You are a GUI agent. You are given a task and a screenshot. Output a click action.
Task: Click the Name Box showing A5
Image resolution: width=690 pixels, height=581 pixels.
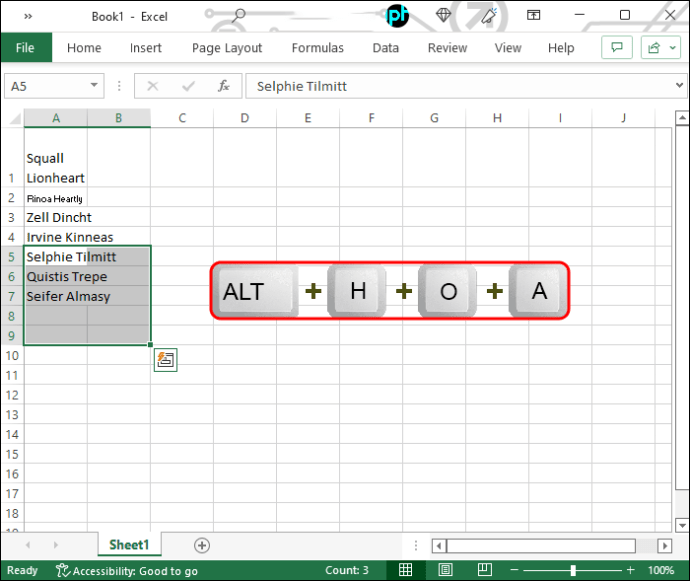47,86
